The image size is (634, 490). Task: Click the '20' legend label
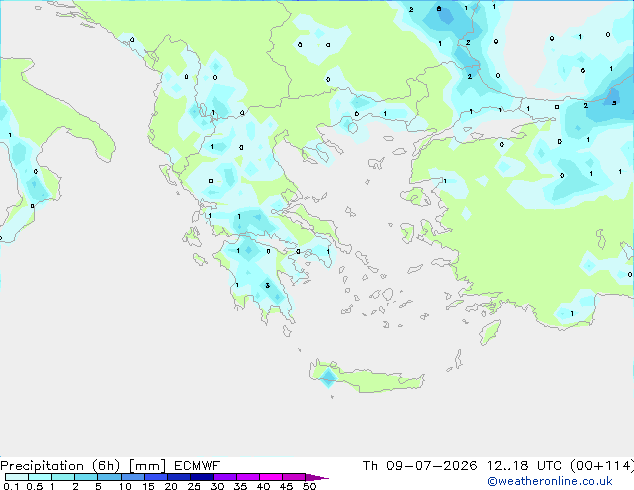171,486
